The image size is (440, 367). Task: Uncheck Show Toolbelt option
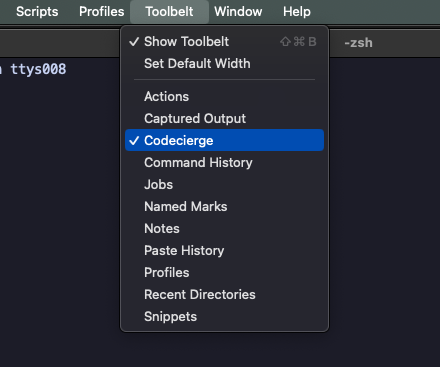pyautogui.click(x=224, y=42)
